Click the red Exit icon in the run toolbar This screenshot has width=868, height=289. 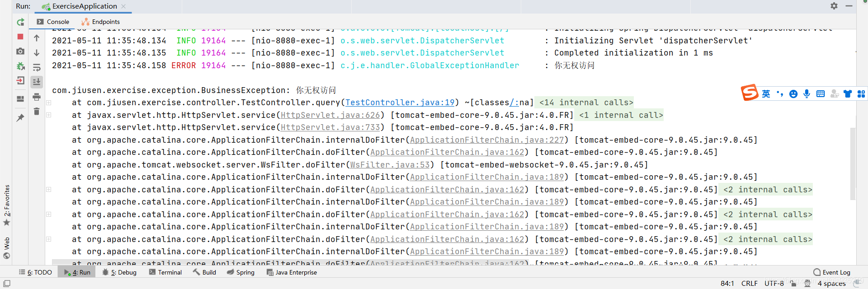coord(20,81)
